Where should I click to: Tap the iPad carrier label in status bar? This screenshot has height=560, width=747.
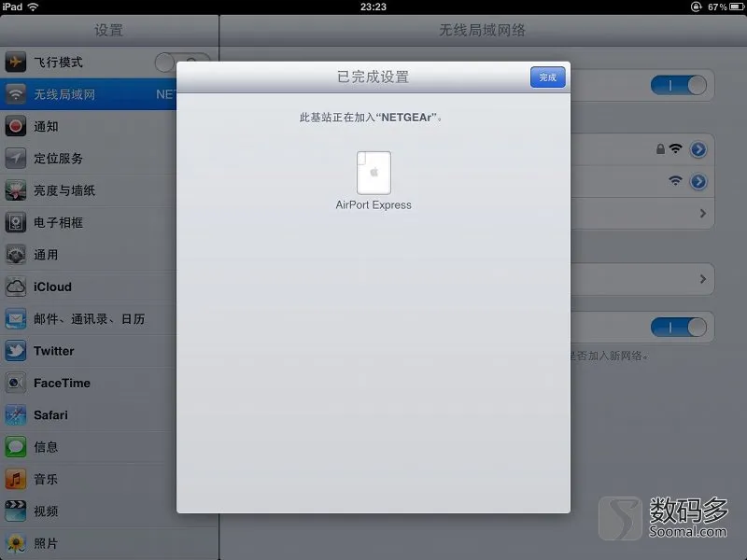[12, 7]
